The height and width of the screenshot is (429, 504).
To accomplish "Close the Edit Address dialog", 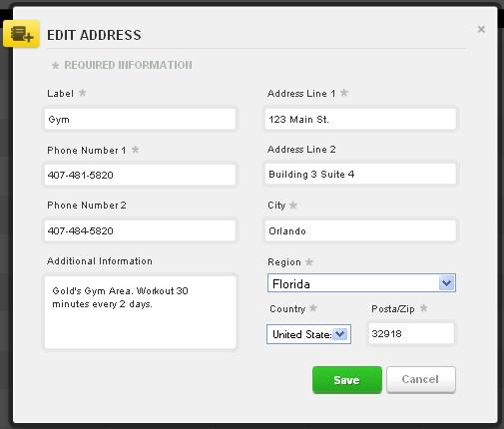I will tap(481, 29).
